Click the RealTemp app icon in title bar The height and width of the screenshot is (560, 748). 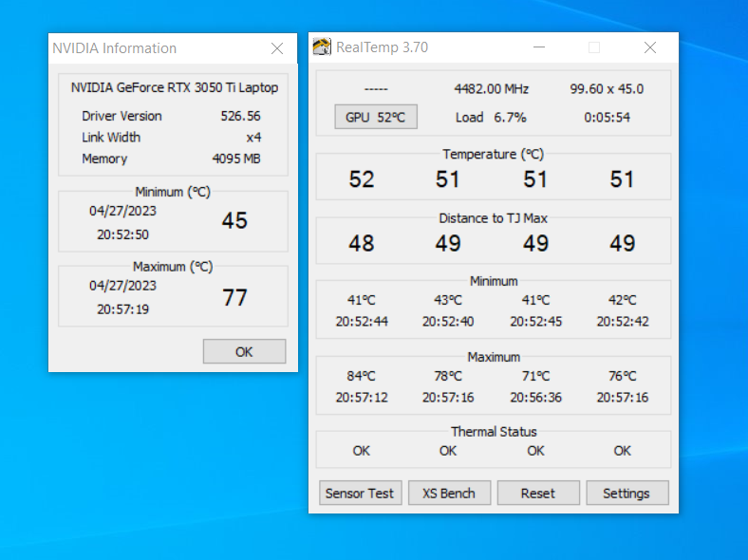click(322, 47)
